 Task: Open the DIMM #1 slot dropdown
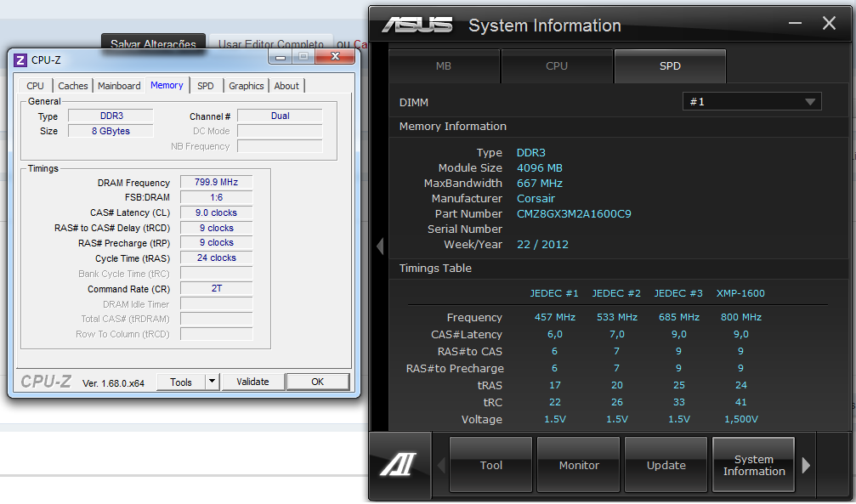tap(751, 101)
